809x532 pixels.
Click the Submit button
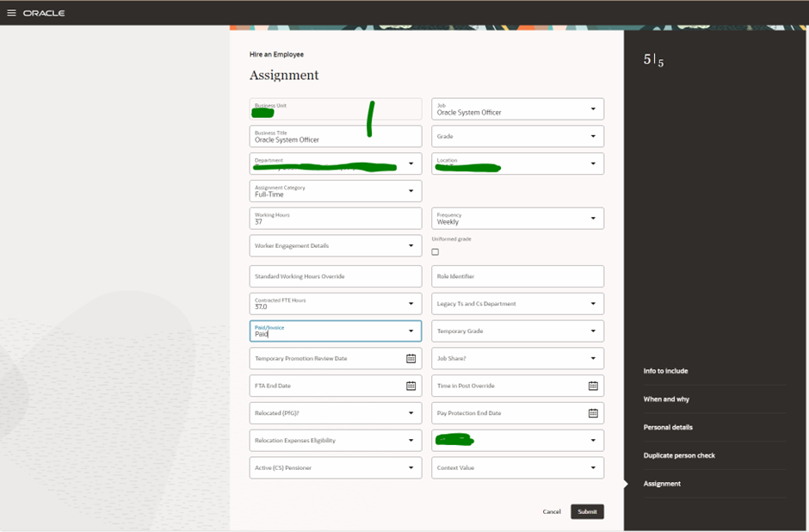click(587, 511)
